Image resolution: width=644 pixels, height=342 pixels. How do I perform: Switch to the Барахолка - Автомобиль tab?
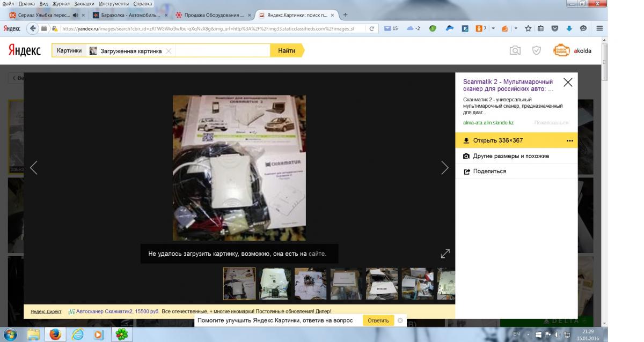130,15
